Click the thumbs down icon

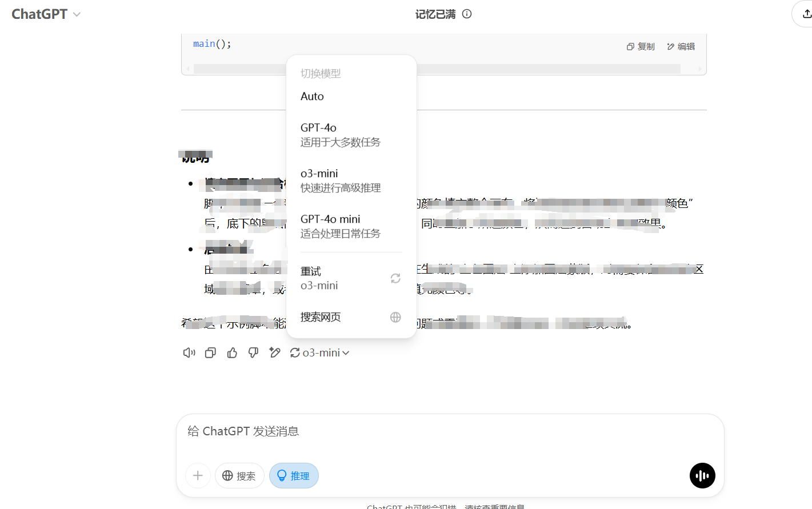coord(253,353)
